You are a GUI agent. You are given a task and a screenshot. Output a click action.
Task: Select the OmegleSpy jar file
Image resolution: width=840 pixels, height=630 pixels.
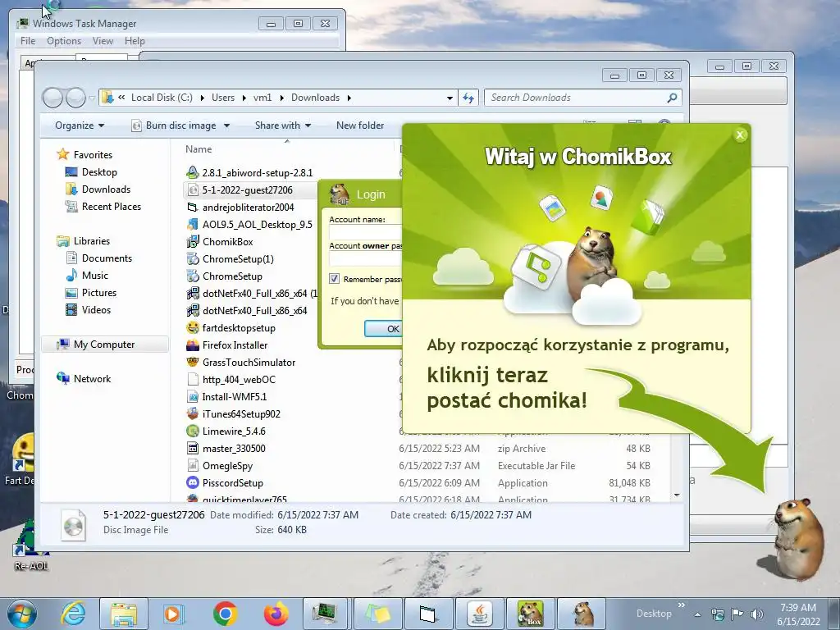pos(227,466)
